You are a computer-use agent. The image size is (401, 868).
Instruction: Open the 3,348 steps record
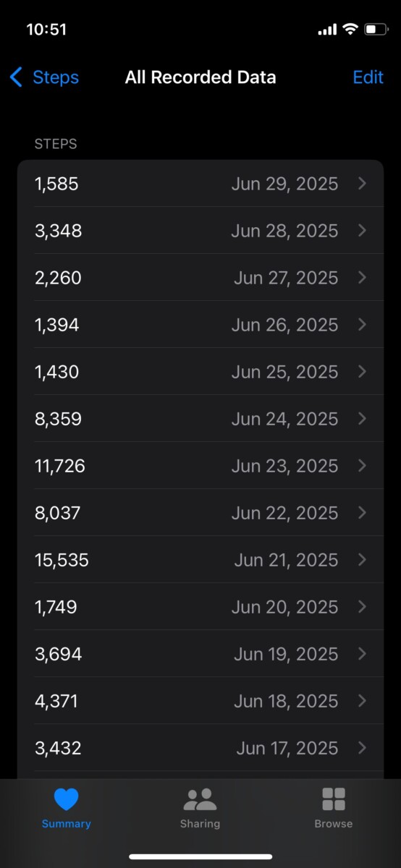pos(200,231)
